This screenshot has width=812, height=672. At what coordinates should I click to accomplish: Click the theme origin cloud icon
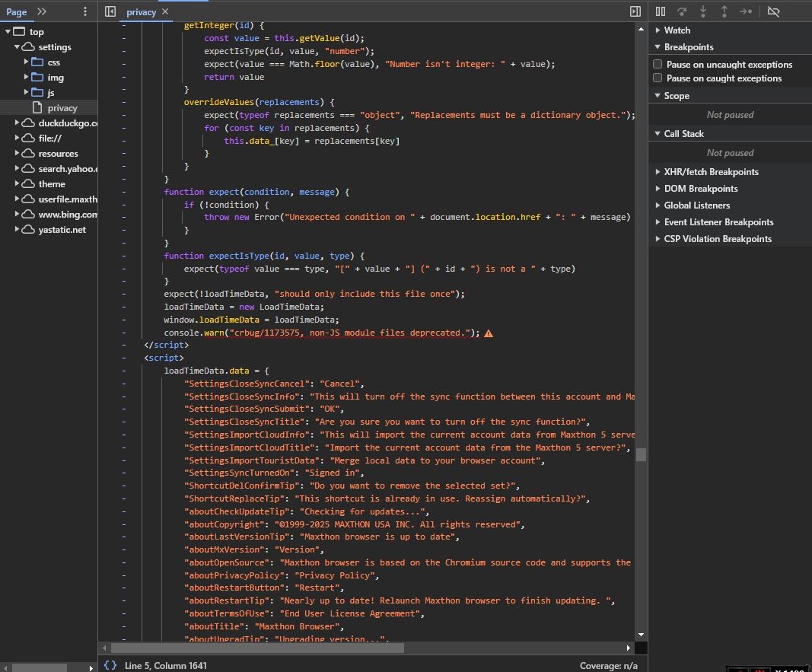tap(28, 183)
